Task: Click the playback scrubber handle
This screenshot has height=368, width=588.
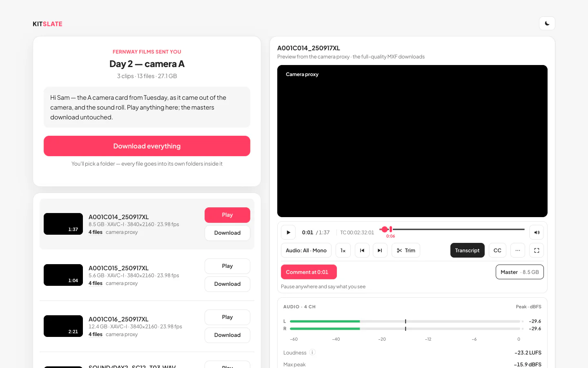Action: 384,229
